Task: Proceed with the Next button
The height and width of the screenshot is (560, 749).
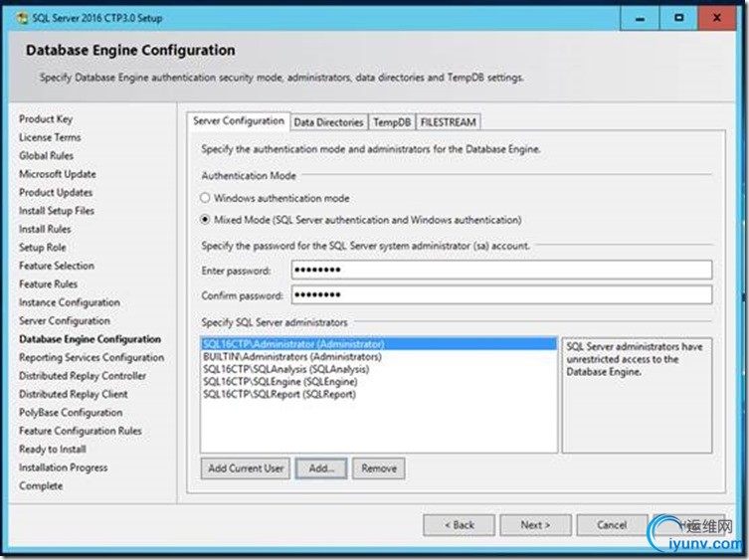Action: click(x=535, y=525)
